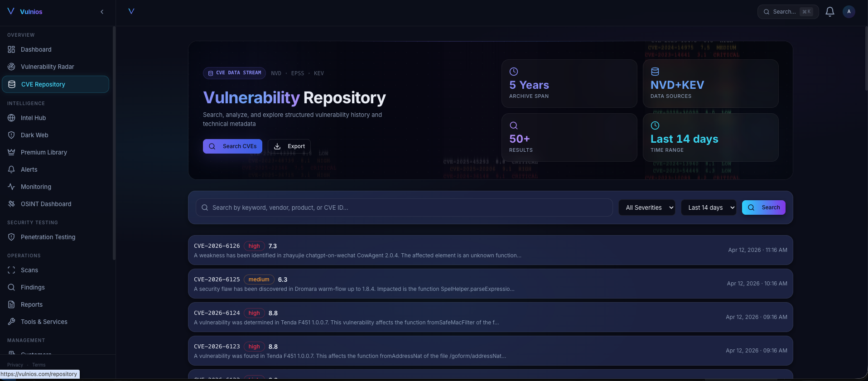Click the Alerts bell icon in sidebar
This screenshot has height=381, width=868.
tap(11, 169)
